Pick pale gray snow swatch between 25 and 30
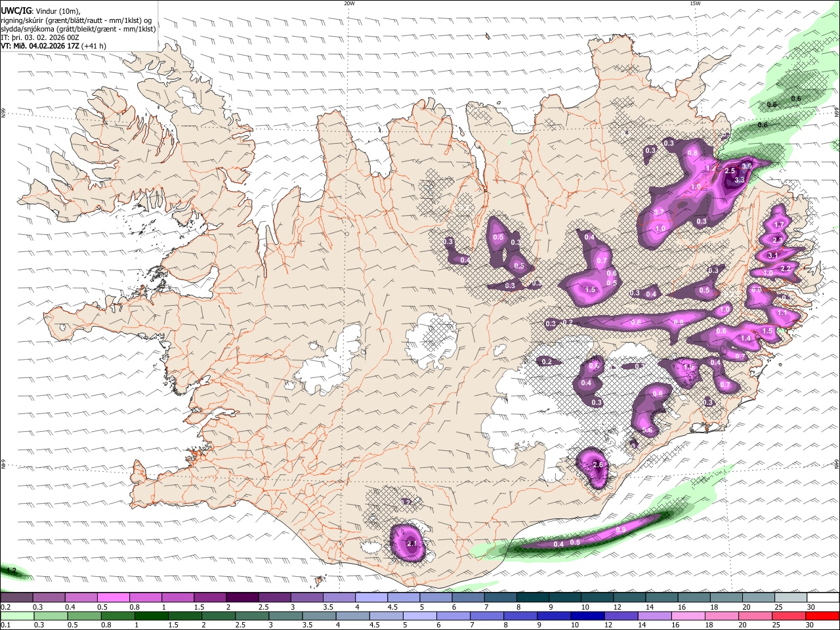The height and width of the screenshot is (630, 840). tap(791, 597)
